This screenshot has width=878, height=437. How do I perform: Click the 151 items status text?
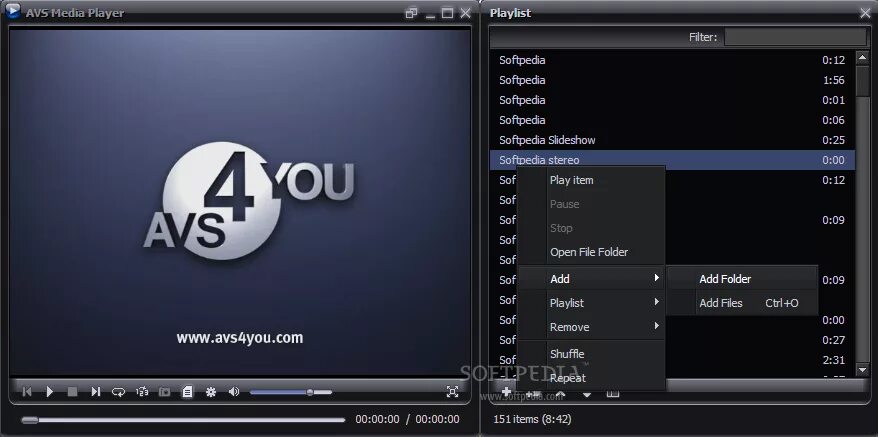[x=533, y=419]
